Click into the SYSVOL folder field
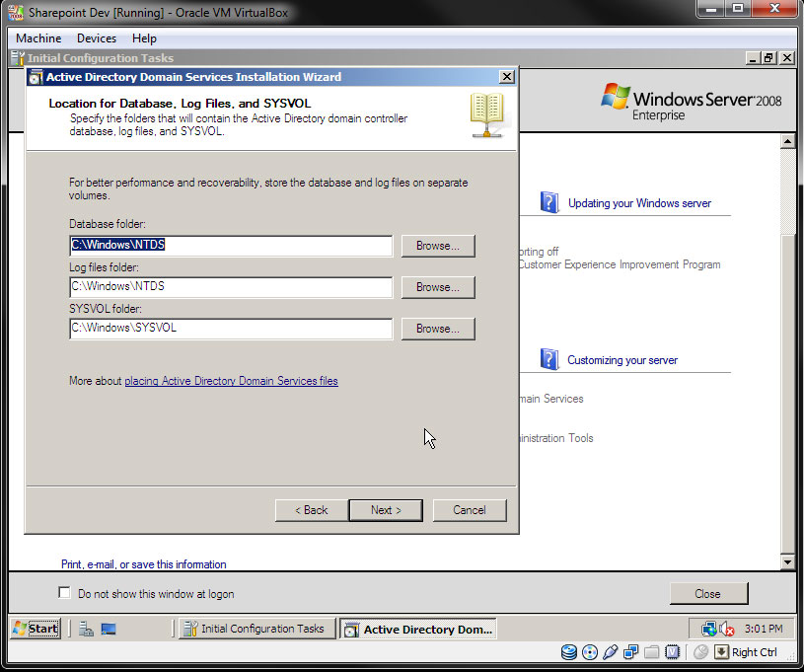Viewport: 804px width, 672px height. point(231,329)
